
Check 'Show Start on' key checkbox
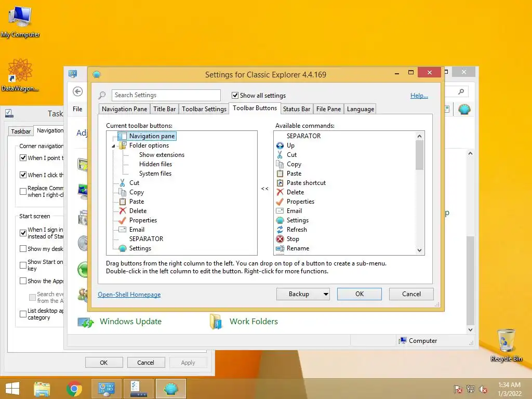pyautogui.click(x=23, y=265)
